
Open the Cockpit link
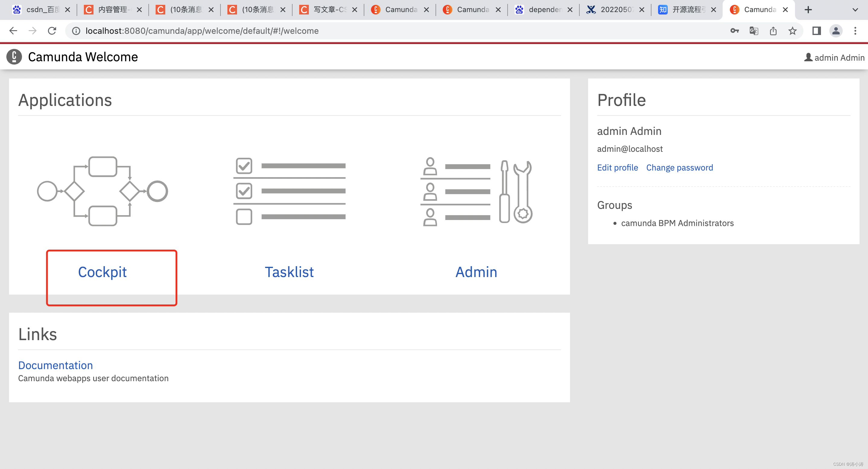coord(103,272)
